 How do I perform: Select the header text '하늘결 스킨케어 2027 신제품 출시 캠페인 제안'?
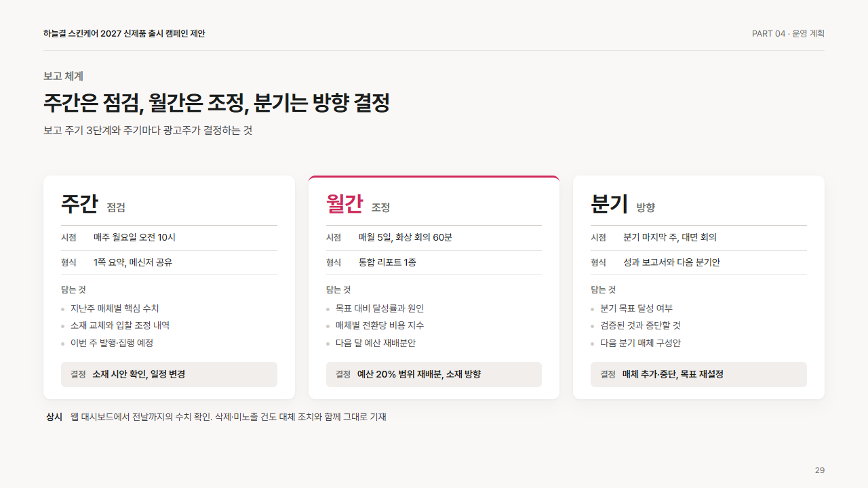pos(124,34)
